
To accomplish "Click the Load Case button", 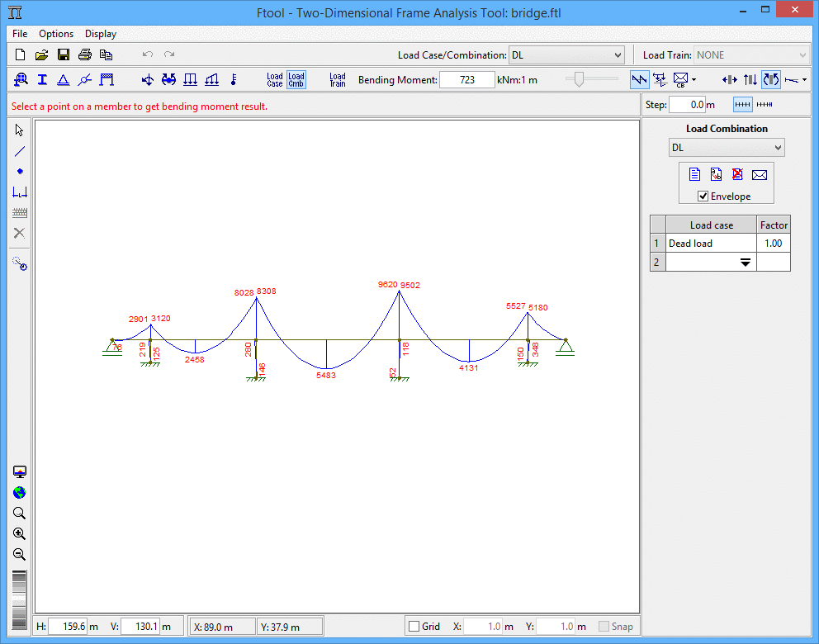I will [275, 80].
